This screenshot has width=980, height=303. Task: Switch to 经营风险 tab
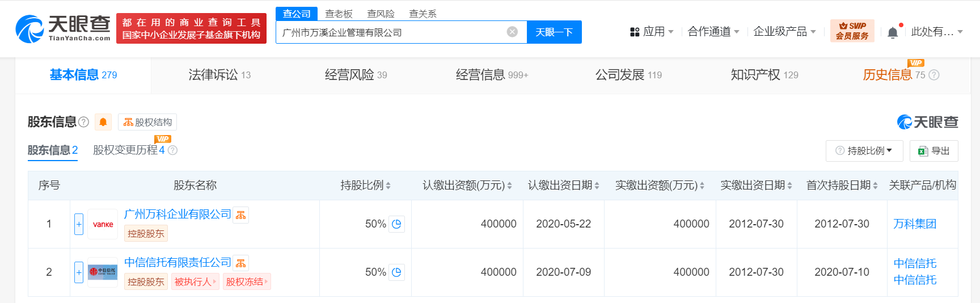pyautogui.click(x=356, y=75)
